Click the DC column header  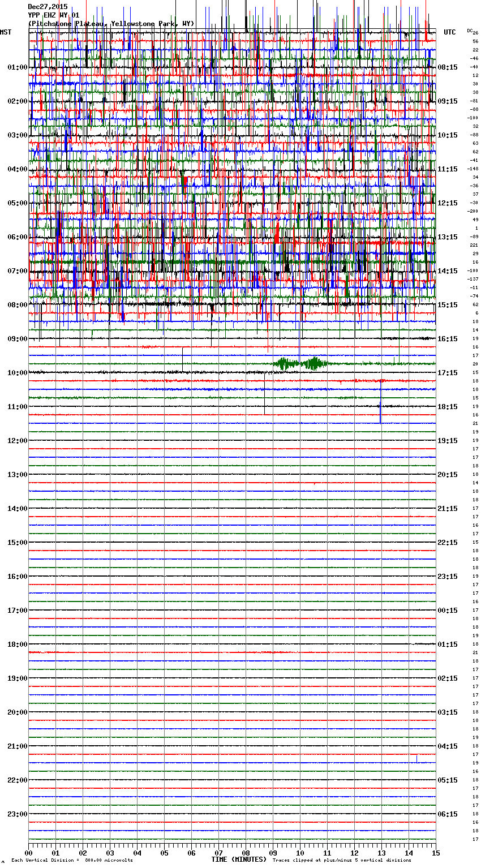[470, 31]
